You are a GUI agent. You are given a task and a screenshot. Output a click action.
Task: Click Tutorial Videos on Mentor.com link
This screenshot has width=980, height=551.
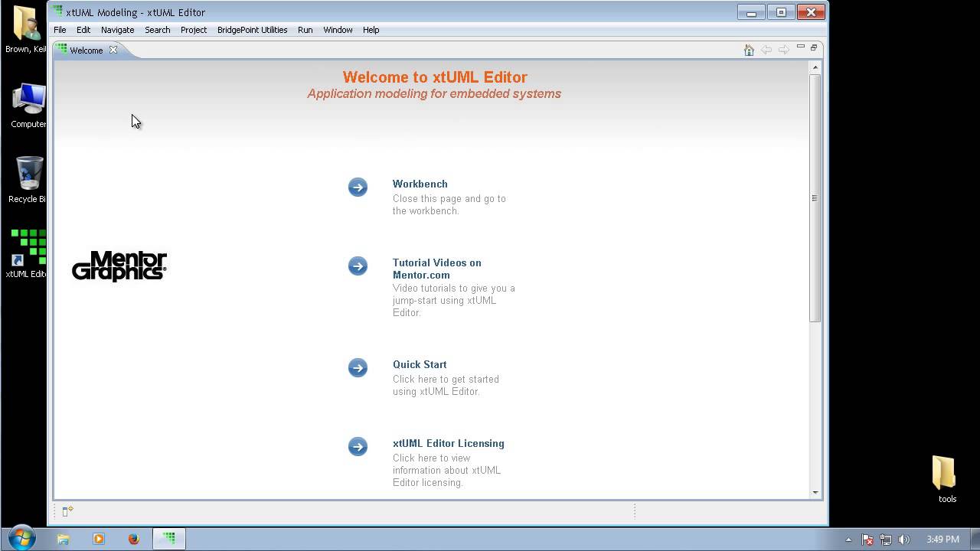(x=437, y=269)
